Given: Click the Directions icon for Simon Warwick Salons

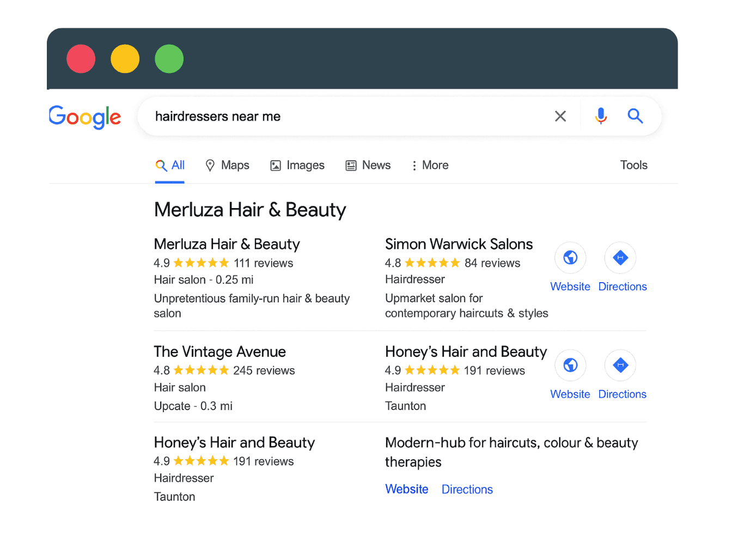Looking at the screenshot, I should click(x=620, y=257).
